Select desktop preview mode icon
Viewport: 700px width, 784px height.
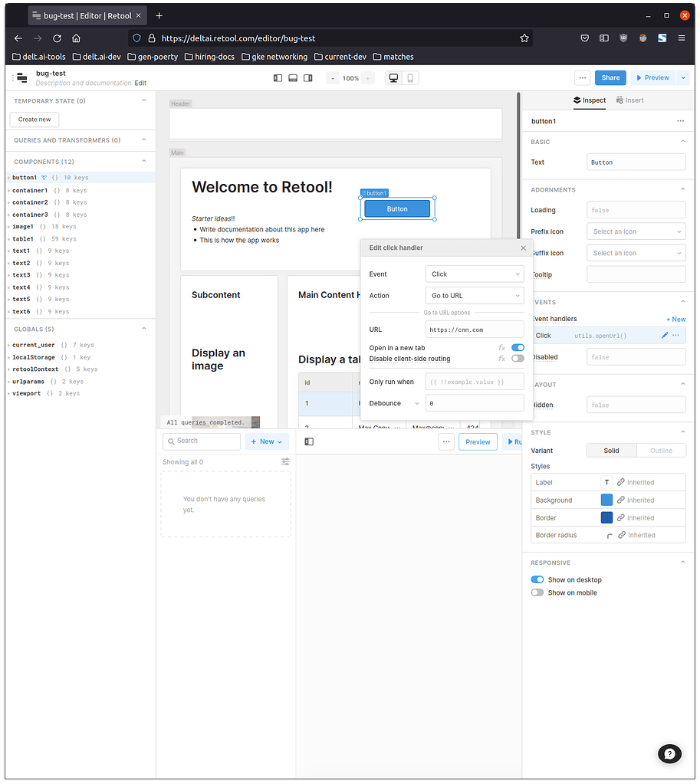(393, 77)
